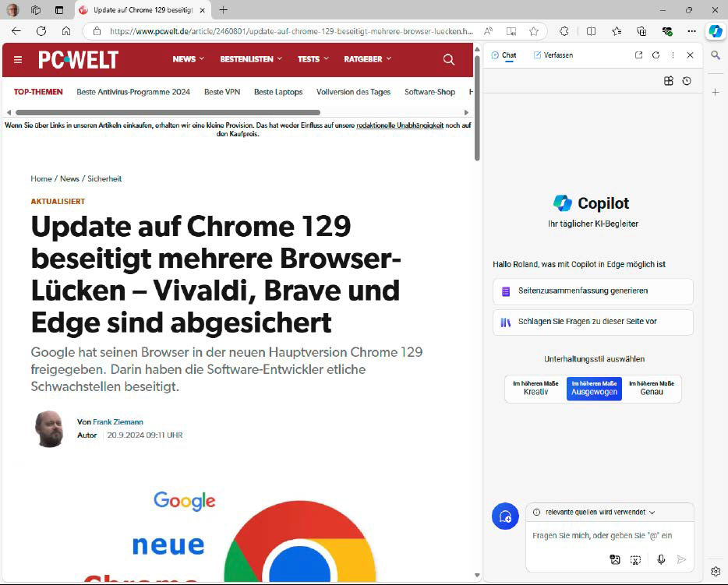Open the tab actions menu icon
Screen dimensions: 728x585
click(59, 10)
